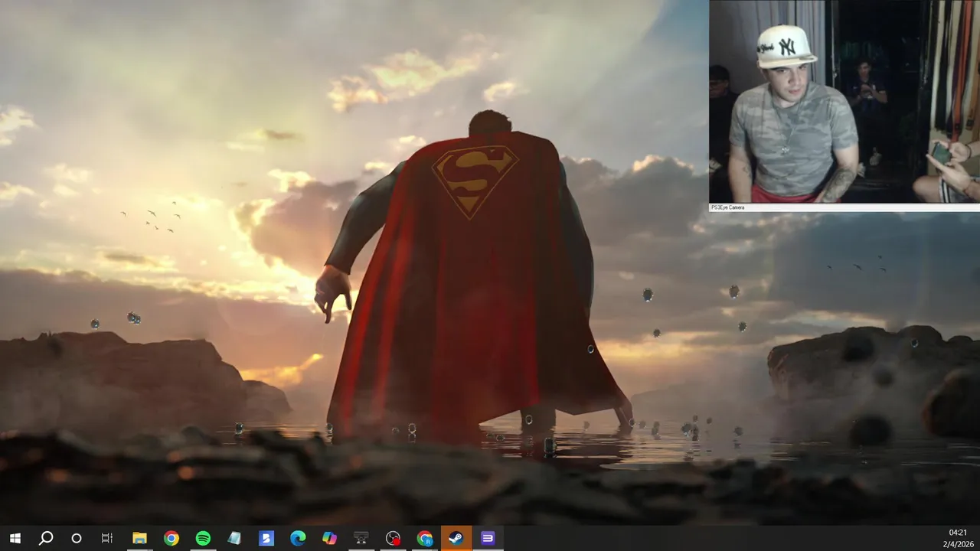Click the PS3Eye Camera video preview
Image resolution: width=980 pixels, height=551 pixels.
(844, 101)
